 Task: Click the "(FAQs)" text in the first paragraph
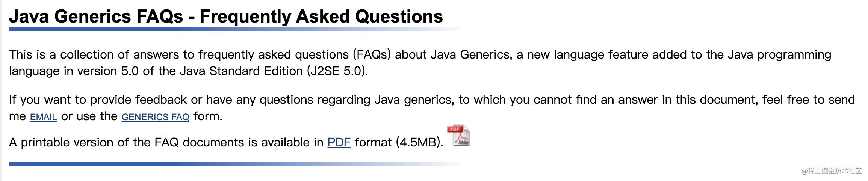[372, 55]
